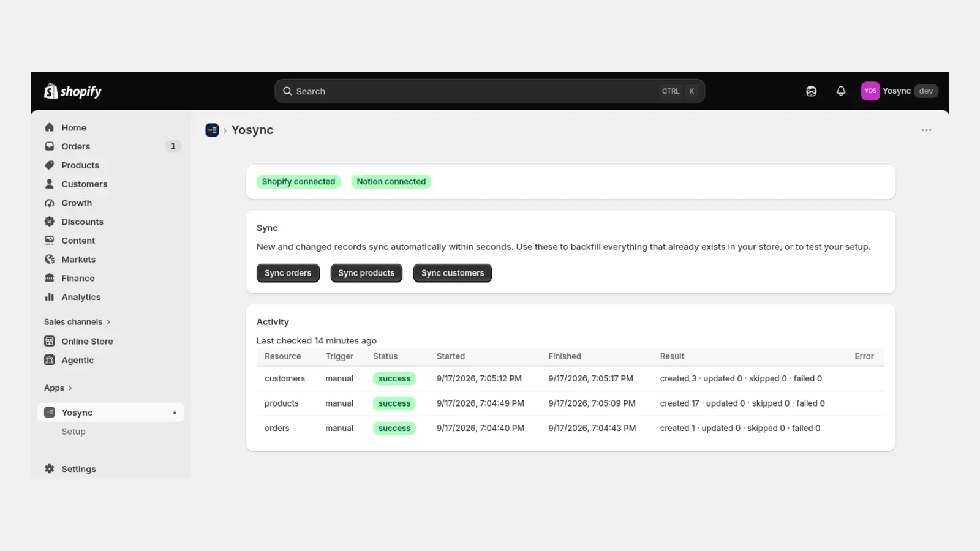Click the Settings gear icon
The height and width of the screenshot is (551, 980).
pyautogui.click(x=50, y=469)
